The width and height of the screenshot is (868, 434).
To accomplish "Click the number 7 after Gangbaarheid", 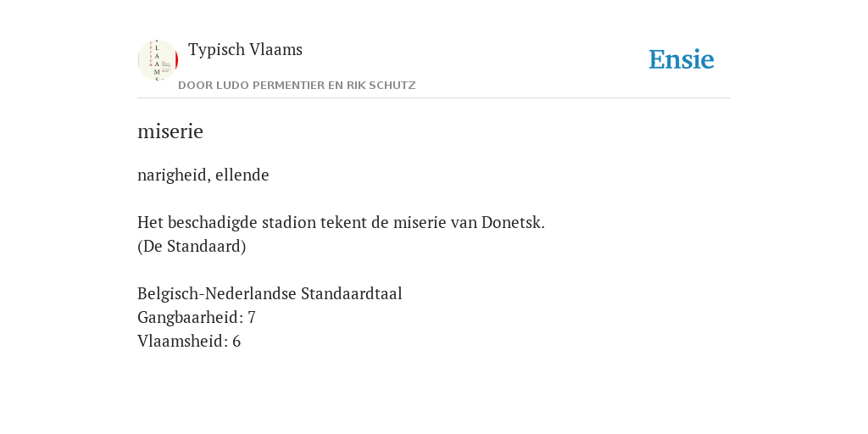I will [251, 317].
